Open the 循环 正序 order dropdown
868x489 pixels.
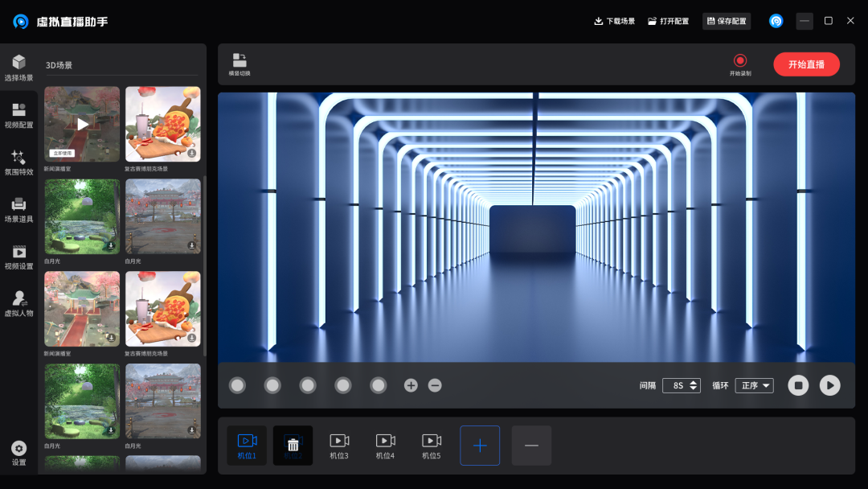755,385
